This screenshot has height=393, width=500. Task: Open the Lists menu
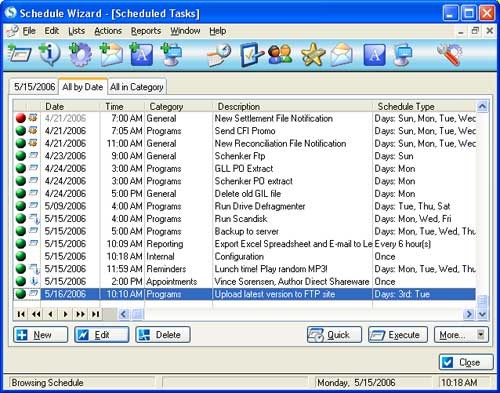point(76,31)
